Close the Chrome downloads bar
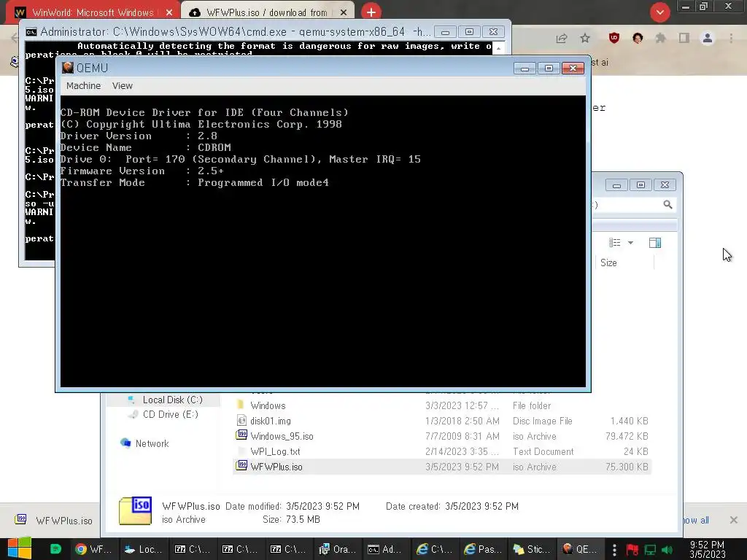The width and height of the screenshot is (747, 560). pos(734,520)
